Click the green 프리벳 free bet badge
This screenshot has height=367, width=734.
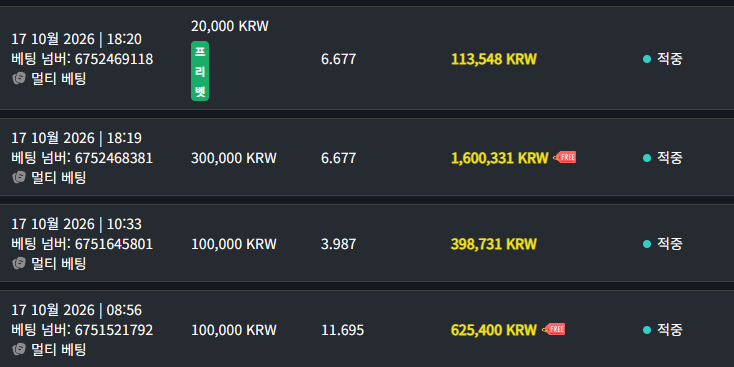pyautogui.click(x=200, y=71)
